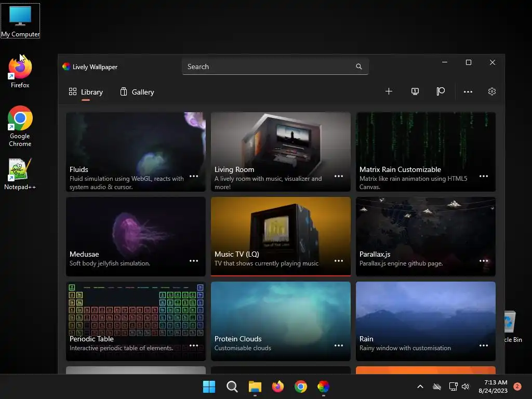Expand the hidden system tray icons chevron

click(x=420, y=387)
